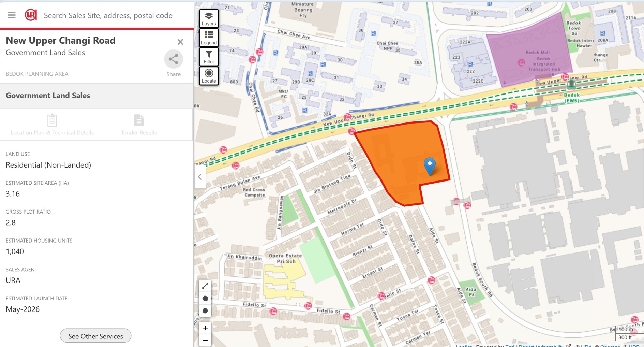Click the URA logo icon
This screenshot has height=347, width=644.
point(31,15)
